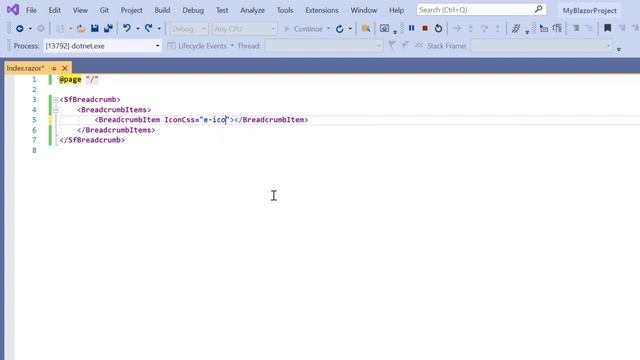
Task: Click the Step Out icon
Action: pos(498,29)
